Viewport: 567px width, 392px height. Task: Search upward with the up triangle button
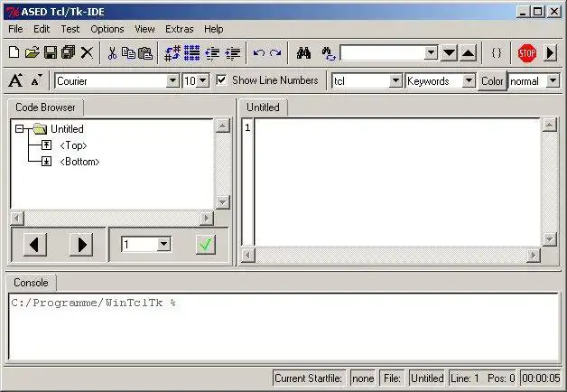point(469,53)
